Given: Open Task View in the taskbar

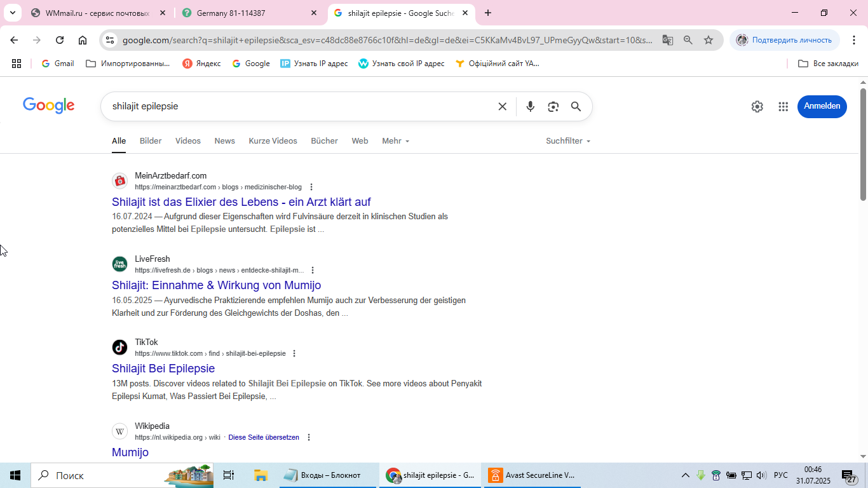Looking at the screenshot, I should pyautogui.click(x=229, y=475).
